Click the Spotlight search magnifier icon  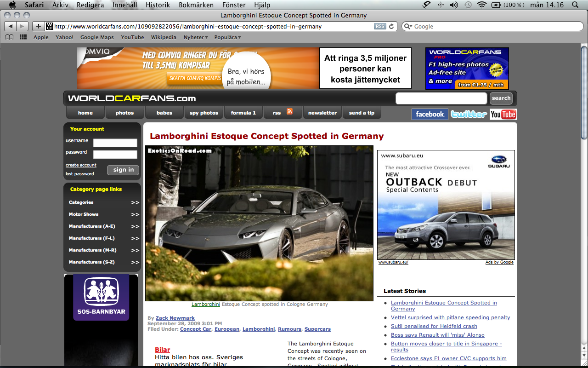[x=575, y=5]
